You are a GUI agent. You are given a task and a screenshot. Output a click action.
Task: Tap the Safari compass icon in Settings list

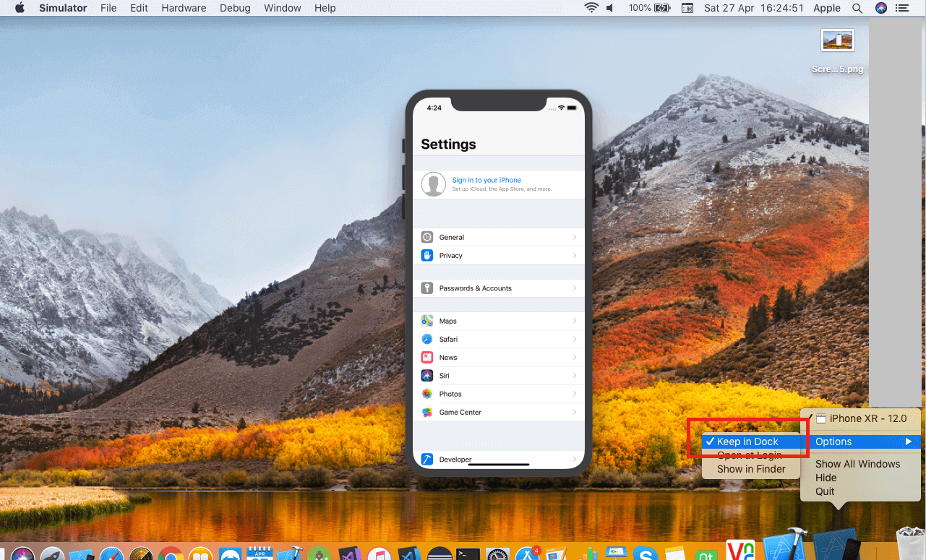click(x=427, y=339)
